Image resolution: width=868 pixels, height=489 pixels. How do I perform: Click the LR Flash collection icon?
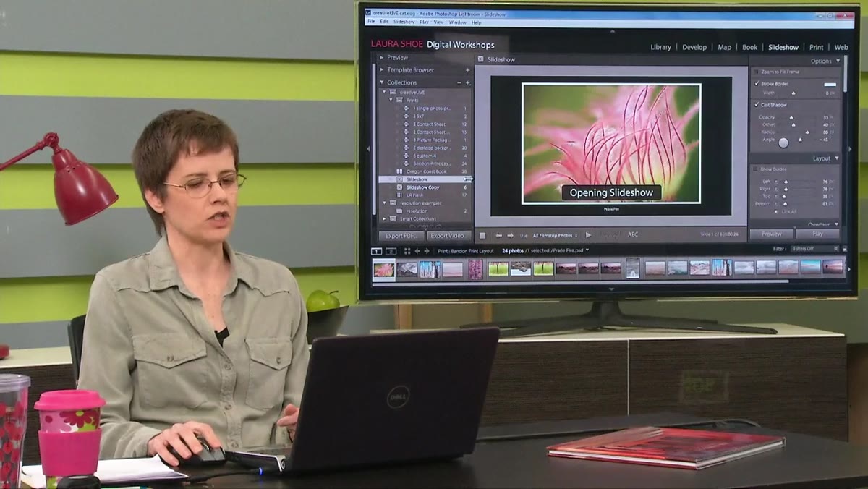(399, 195)
